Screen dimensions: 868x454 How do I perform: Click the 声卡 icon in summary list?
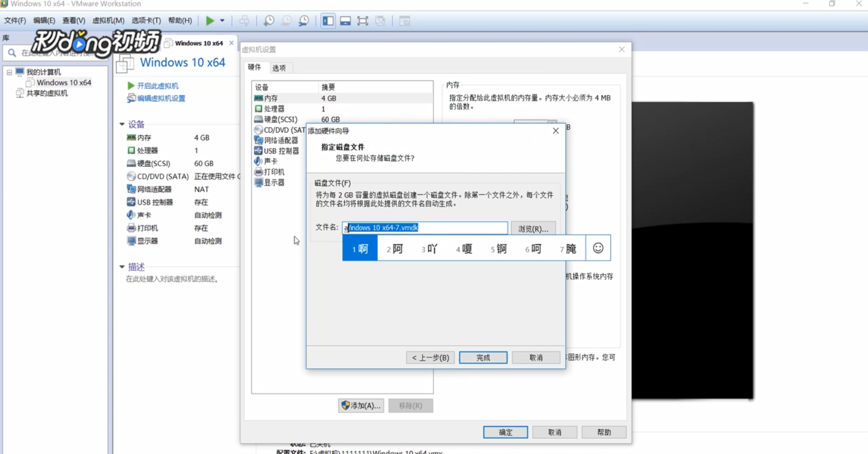tap(131, 215)
